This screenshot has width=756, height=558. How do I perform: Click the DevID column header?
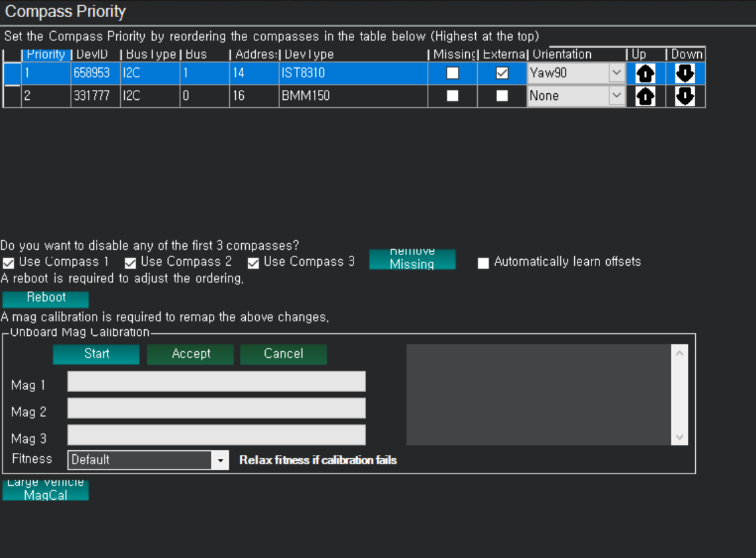[95, 54]
